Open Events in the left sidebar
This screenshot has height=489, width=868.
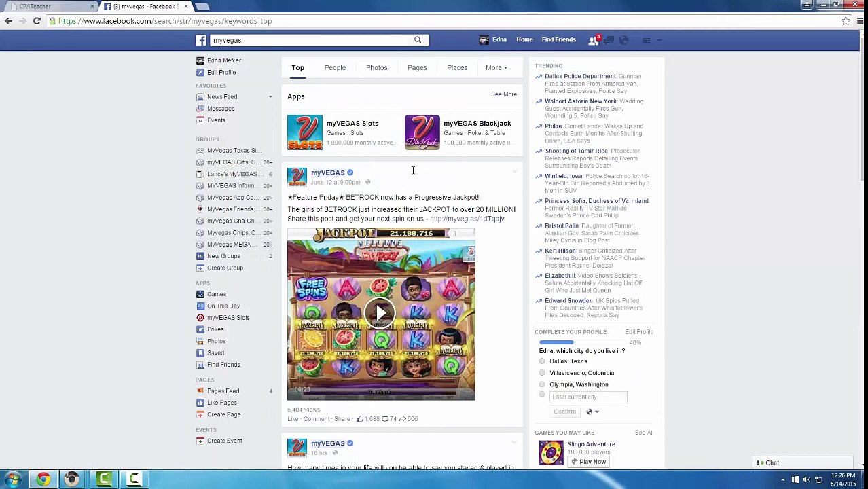click(215, 120)
